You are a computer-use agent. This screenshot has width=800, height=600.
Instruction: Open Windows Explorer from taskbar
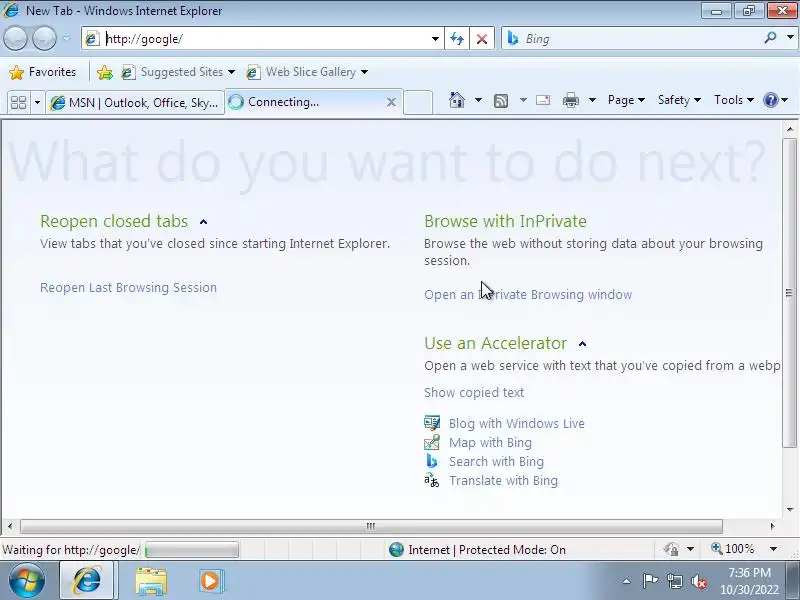click(x=151, y=582)
